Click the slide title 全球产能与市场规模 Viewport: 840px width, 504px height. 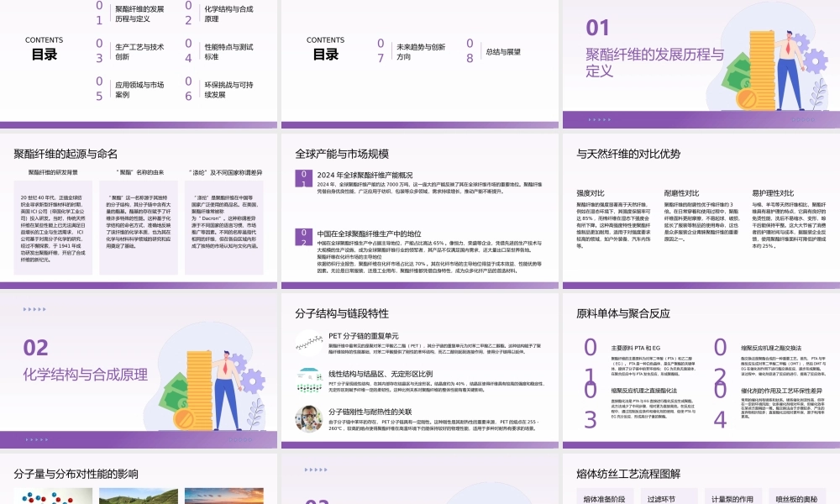tap(342, 155)
